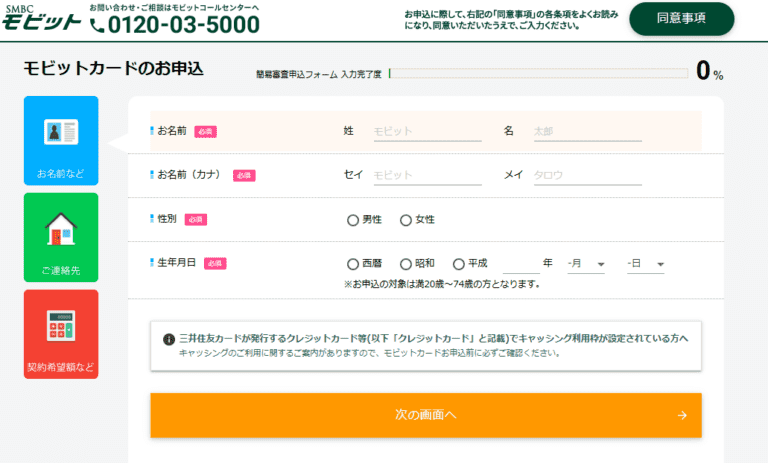
Task: Click the 同意事項 button
Action: coord(681,19)
